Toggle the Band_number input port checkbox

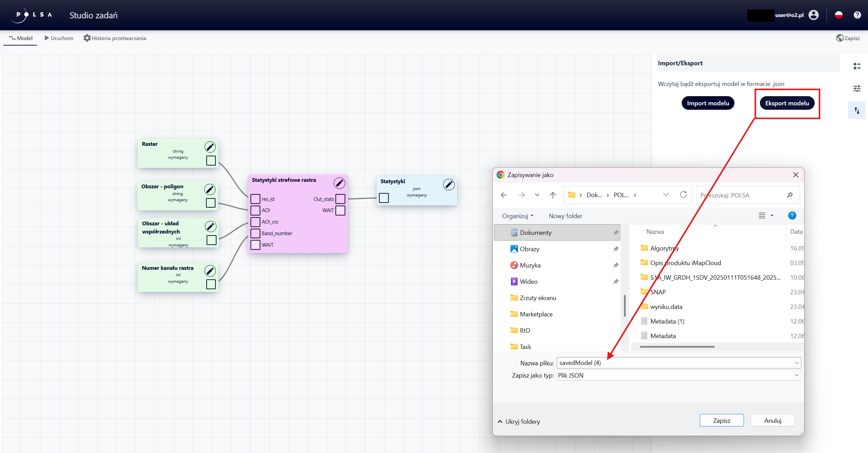coord(255,233)
